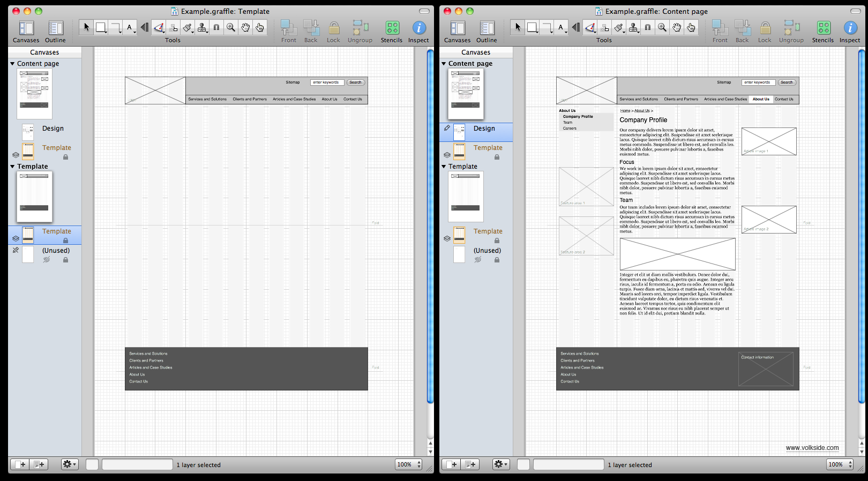Select the Pen tool in Content page window
This screenshot has height=481, width=868.
[x=590, y=27]
